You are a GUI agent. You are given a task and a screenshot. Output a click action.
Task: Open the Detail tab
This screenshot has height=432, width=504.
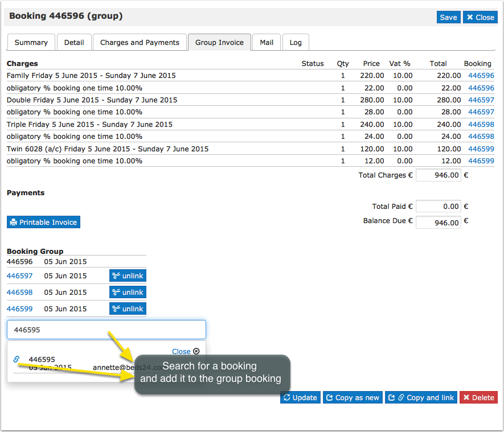pos(74,42)
